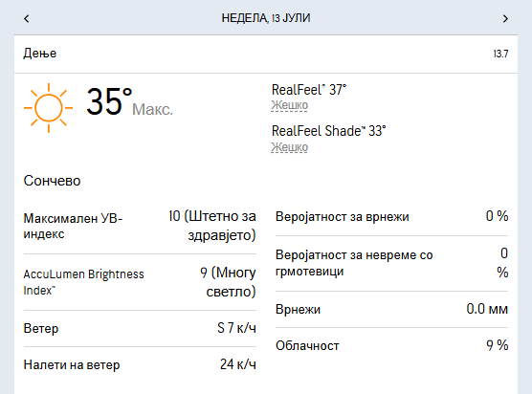The height and width of the screenshot is (394, 532).
Task: Go to next day with right arrow
Action: tap(505, 18)
